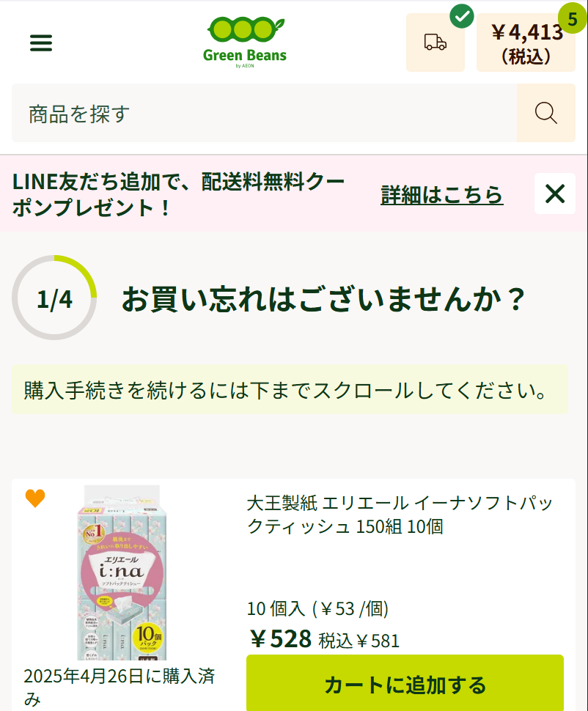Follow the 詳細はこちら link

coord(441,194)
